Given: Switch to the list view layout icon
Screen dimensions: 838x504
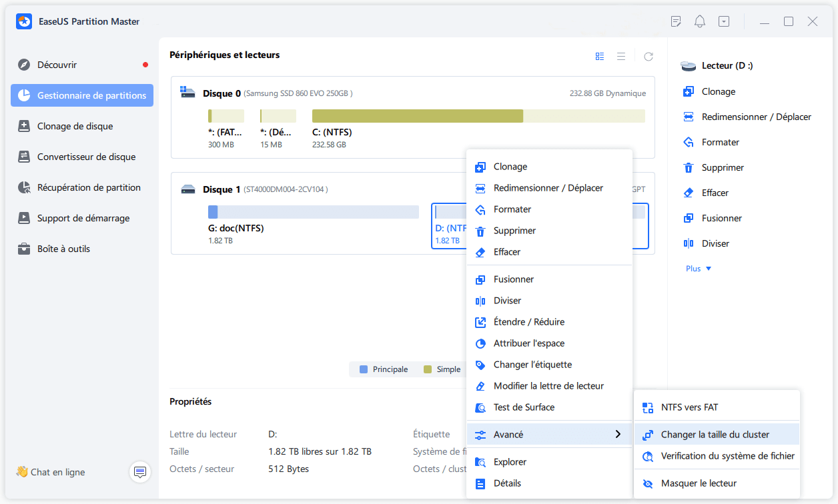Looking at the screenshot, I should tap(621, 57).
